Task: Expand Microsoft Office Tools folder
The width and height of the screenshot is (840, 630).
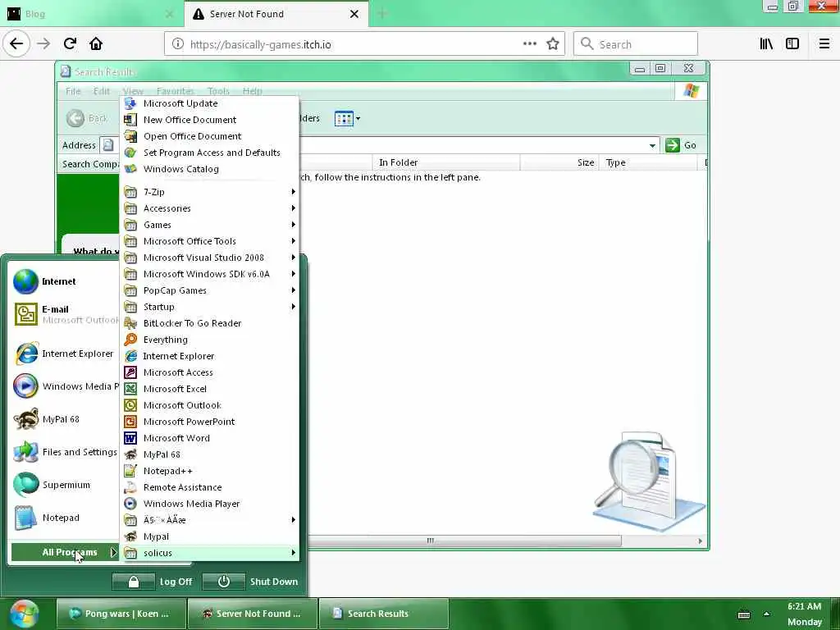Action: 209,241
